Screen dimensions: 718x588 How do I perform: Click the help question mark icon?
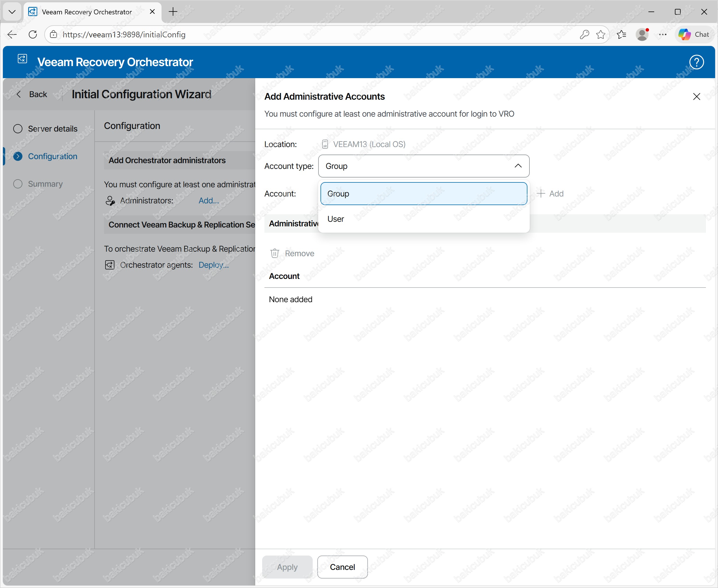coord(696,62)
